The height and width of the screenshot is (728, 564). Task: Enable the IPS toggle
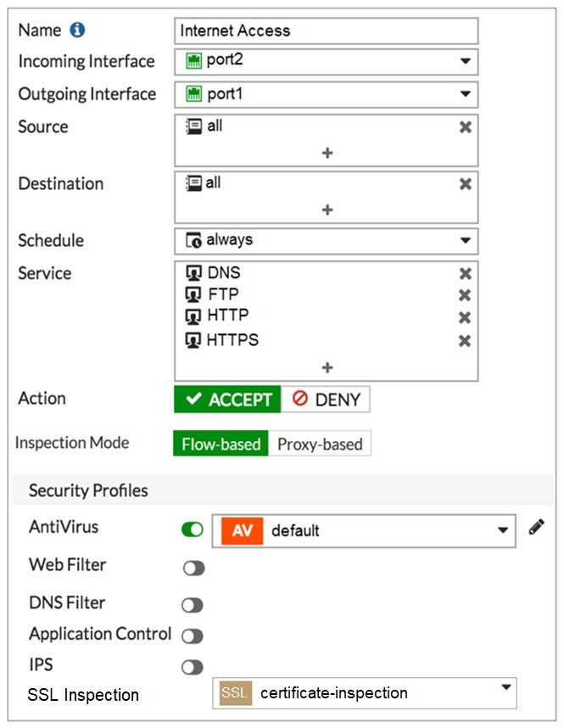pyautogui.click(x=193, y=667)
